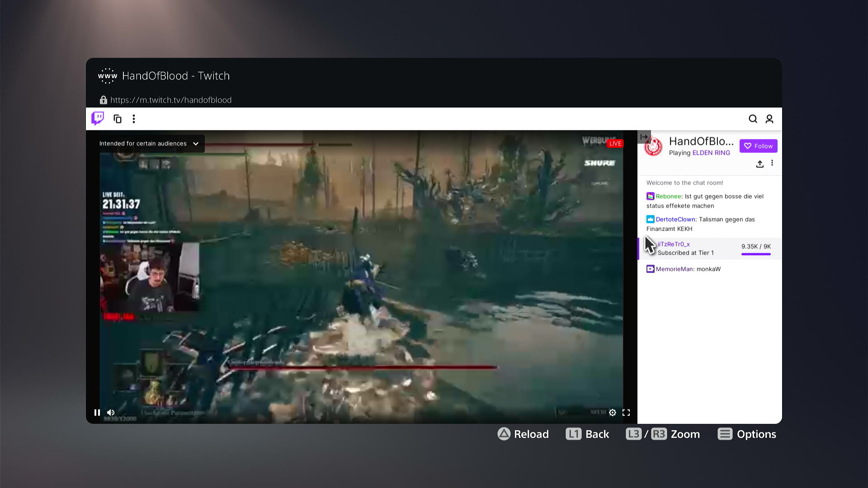Click the www globe icon in title
This screenshot has width=868, height=488.
click(108, 76)
